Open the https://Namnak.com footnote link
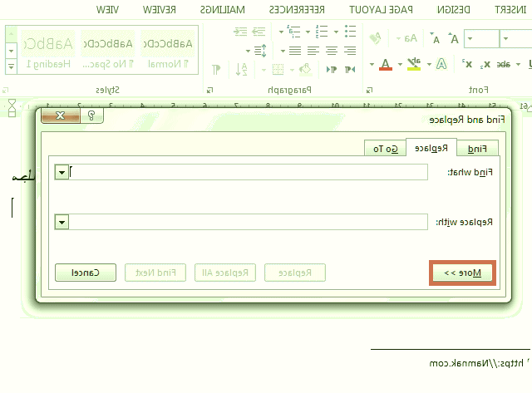The width and height of the screenshot is (532, 393). point(476,363)
